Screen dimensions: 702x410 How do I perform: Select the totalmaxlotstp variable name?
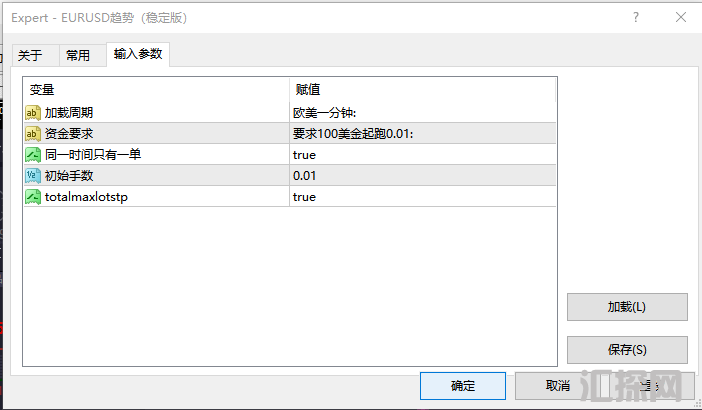click(x=86, y=197)
